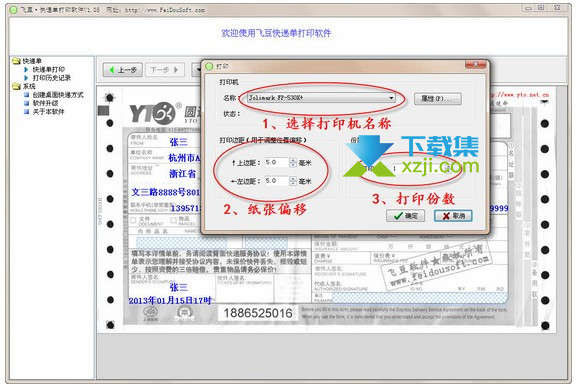The width and height of the screenshot is (577, 384).
Task: Click the blue arrow icon beside 快递单打印
Action: [x=26, y=70]
